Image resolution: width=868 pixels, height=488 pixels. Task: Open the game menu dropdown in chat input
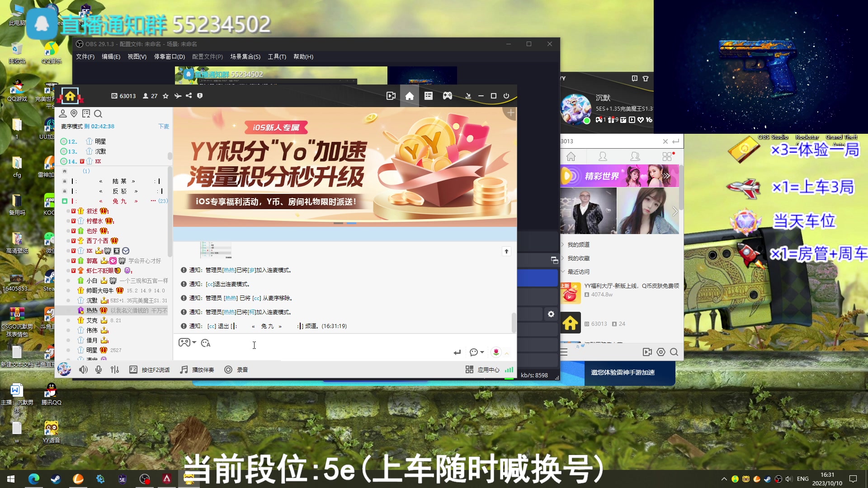tap(187, 343)
